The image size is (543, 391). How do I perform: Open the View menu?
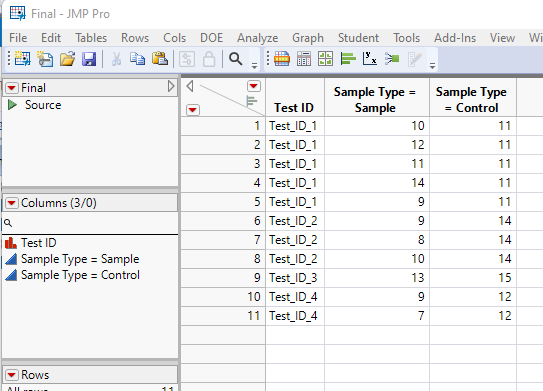point(502,38)
